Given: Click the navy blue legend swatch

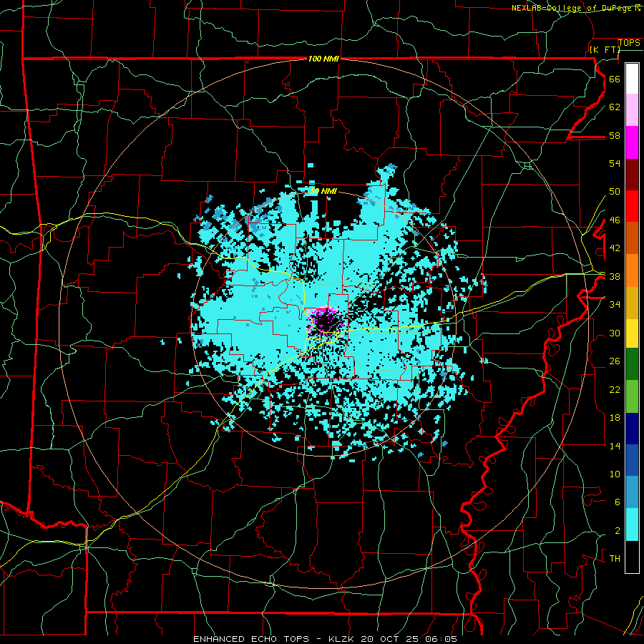Looking at the screenshot, I should pos(632,429).
